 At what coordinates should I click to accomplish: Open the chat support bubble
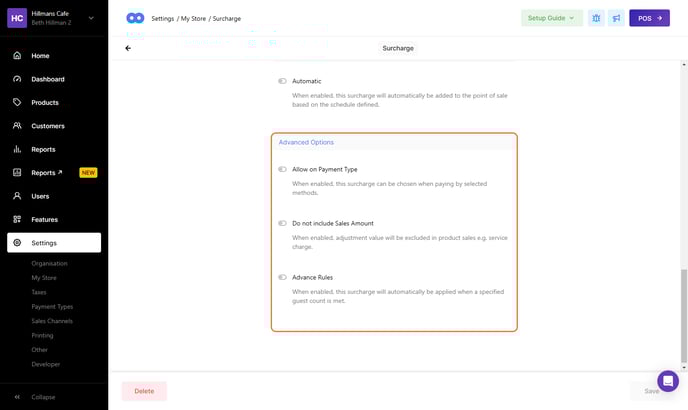pyautogui.click(x=667, y=381)
